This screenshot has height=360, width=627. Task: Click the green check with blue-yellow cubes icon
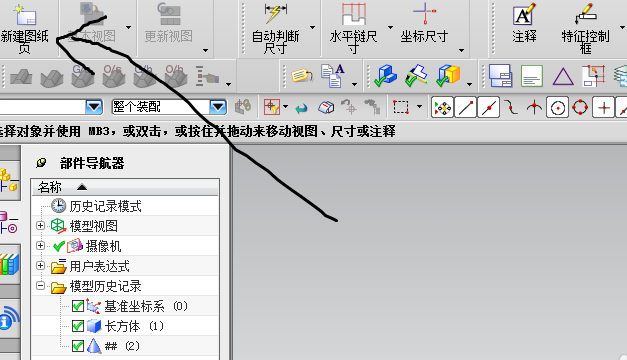pos(448,76)
